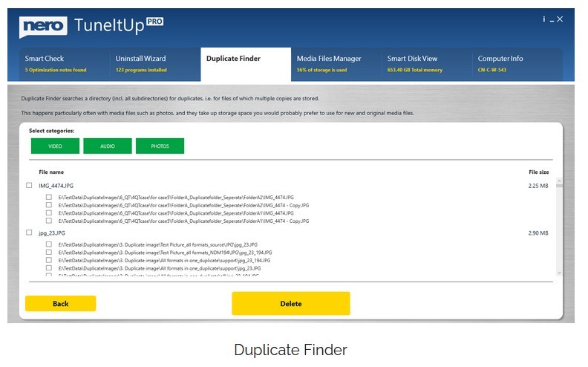Open the info (i) icon
Viewport: 588px width, 367px height.
(543, 19)
